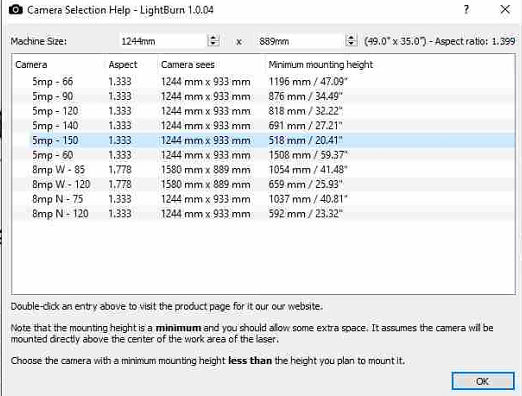This screenshot has height=396, width=522.
Task: Select the 8mp W - 85 camera row
Action: [x=263, y=170]
